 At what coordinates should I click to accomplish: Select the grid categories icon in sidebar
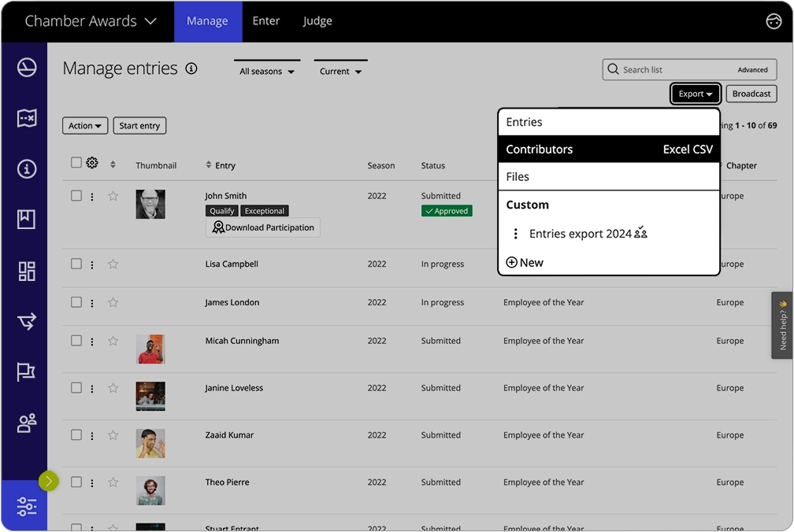tap(26, 270)
